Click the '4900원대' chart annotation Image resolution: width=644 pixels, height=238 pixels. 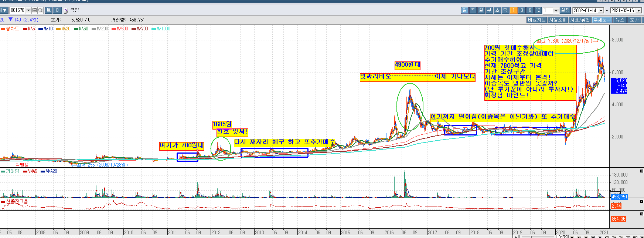pos(408,65)
